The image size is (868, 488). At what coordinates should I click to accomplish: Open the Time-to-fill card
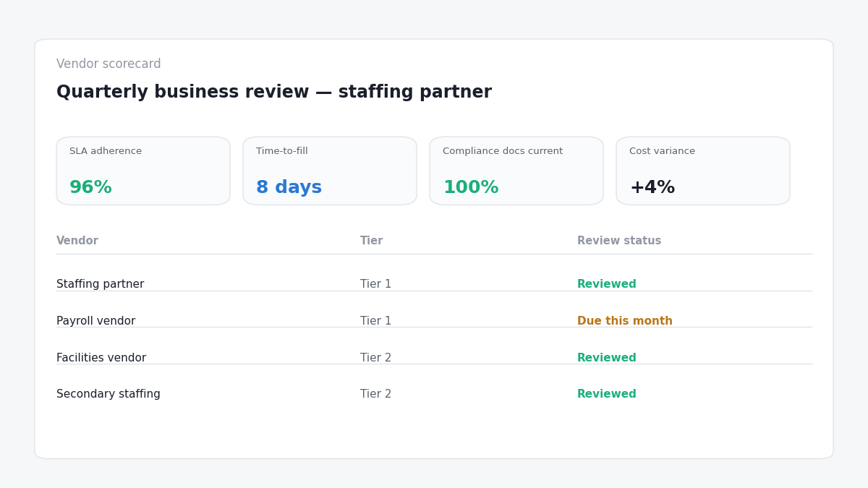click(x=330, y=171)
